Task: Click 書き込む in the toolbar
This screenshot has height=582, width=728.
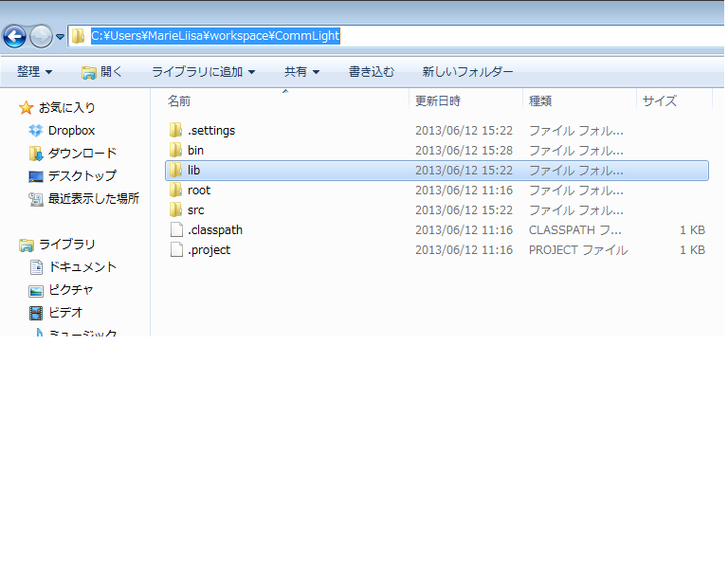Action: point(372,72)
